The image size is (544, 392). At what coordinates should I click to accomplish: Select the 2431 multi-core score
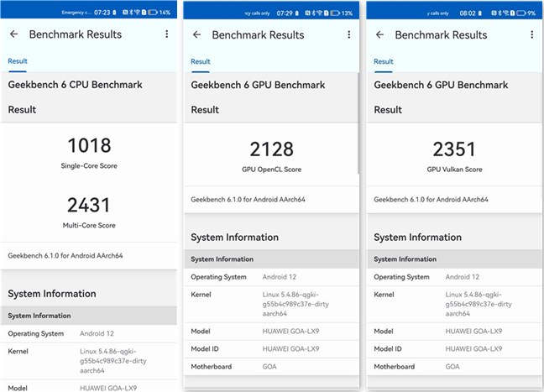pos(89,205)
